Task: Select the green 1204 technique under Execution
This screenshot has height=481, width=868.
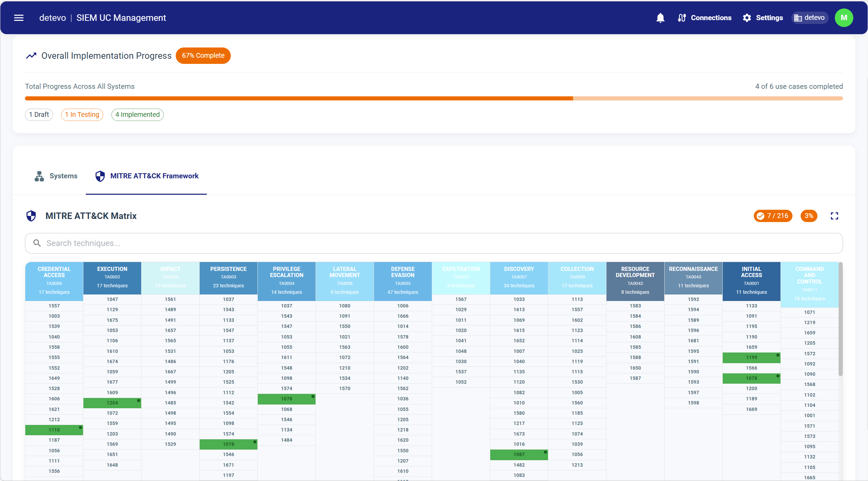Action: [x=112, y=403]
